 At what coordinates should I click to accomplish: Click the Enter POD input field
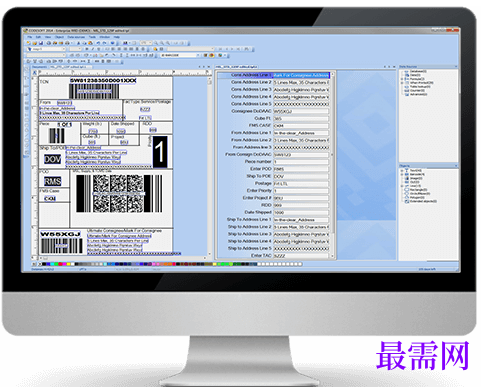301,169
